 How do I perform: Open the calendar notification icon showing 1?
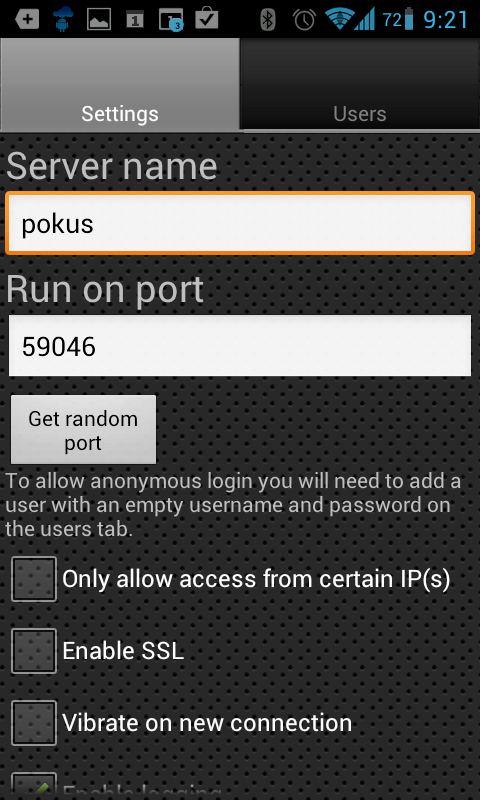[135, 19]
